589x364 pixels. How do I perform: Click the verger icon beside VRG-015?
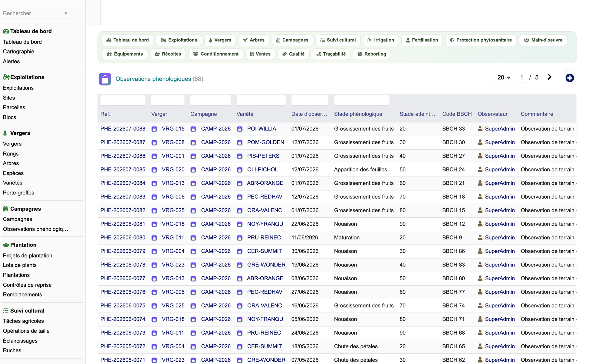click(154, 129)
